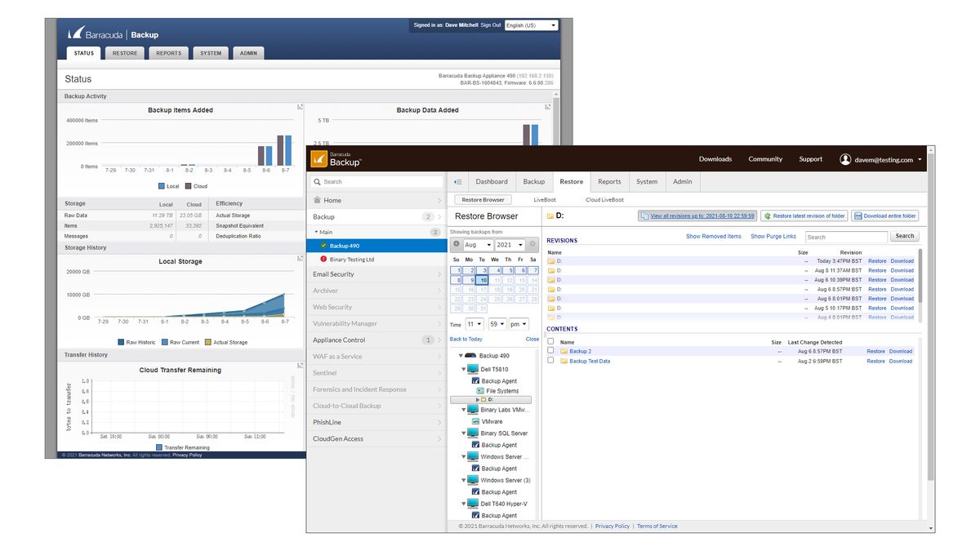This screenshot has width=980, height=551.
Task: Select the Backup Agent icon under Binary SQL Server
Action: (x=476, y=445)
